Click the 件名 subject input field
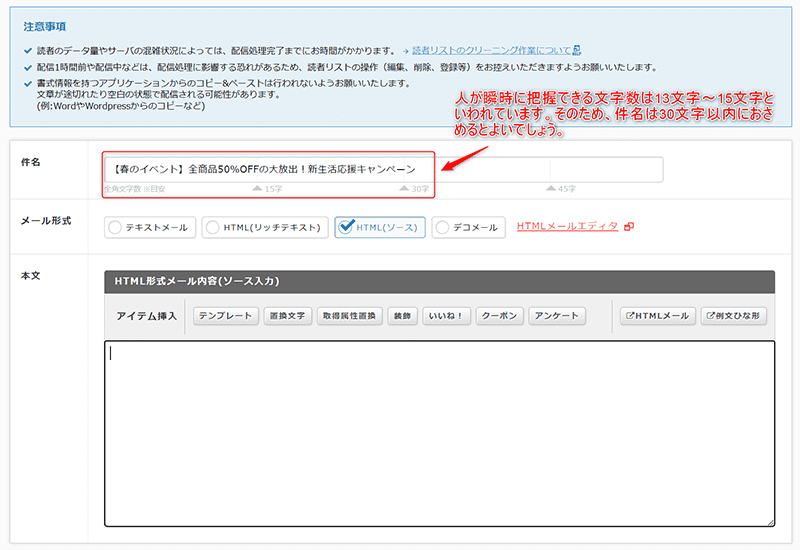 (x=384, y=169)
